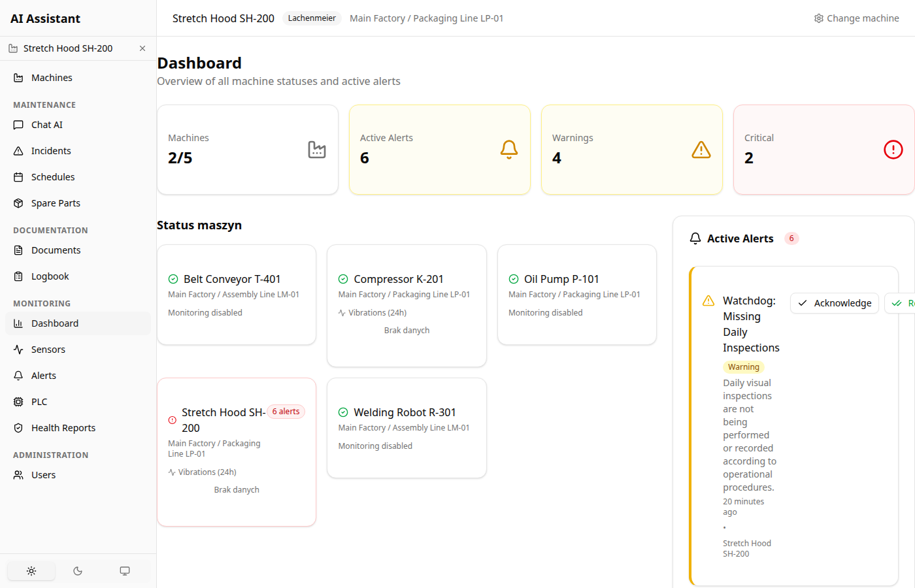This screenshot has width=915, height=588.
Task: Open the Dashboard nav entry
Action: pos(55,323)
